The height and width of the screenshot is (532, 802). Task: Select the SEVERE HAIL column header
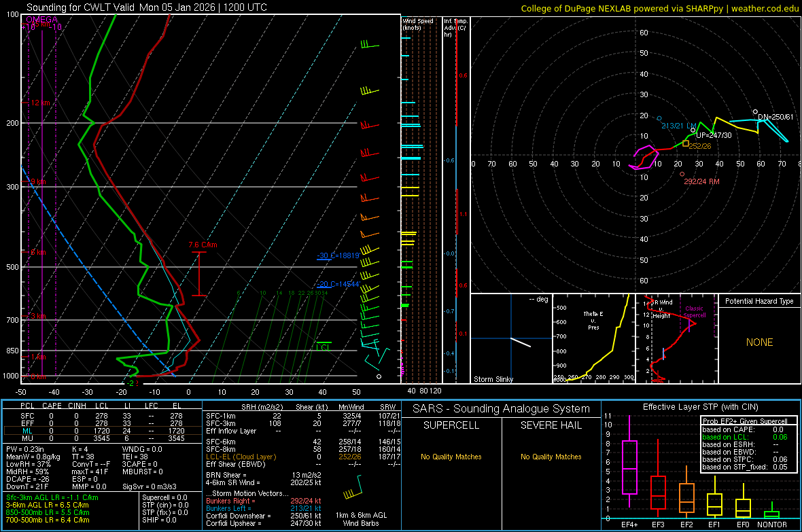[551, 425]
